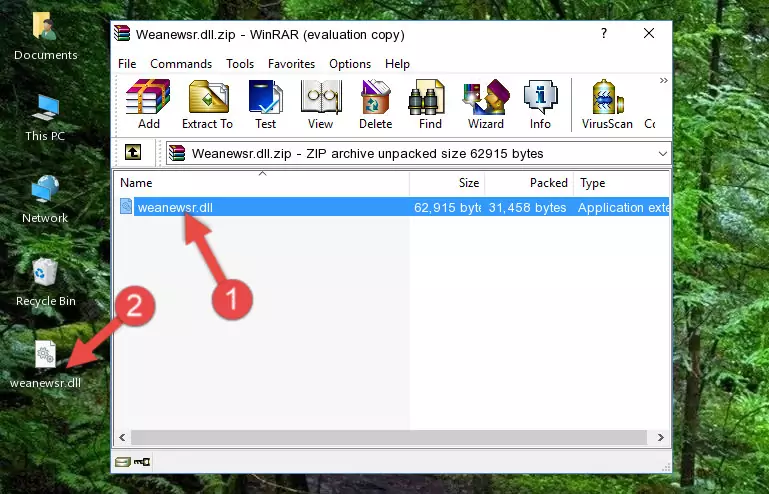Click the horizontal scrollbar thumb
The image size is (769, 494).
click(389, 437)
